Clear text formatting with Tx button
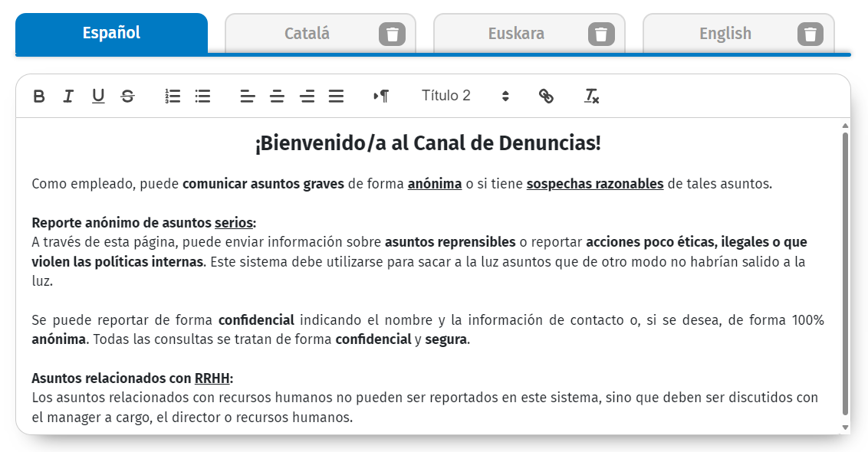Screen dimensions: 868x452 click(591, 96)
